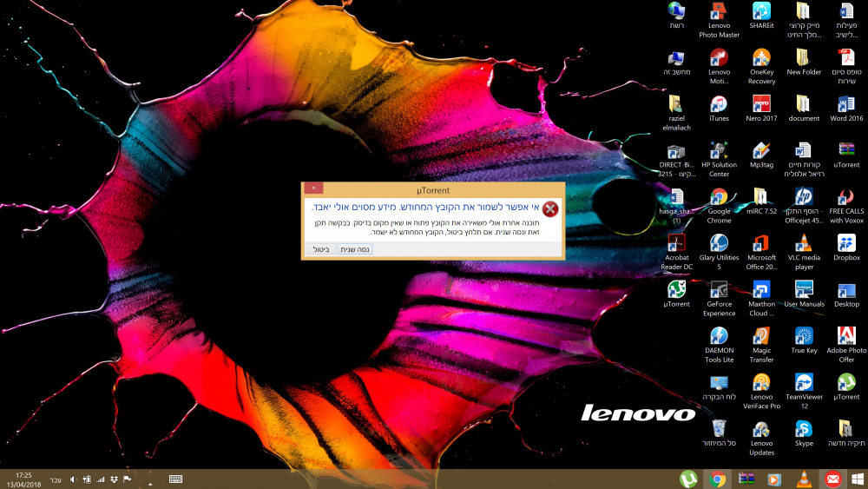Open the uTorrent archive file icon
The height and width of the screenshot is (489, 868).
point(846,155)
